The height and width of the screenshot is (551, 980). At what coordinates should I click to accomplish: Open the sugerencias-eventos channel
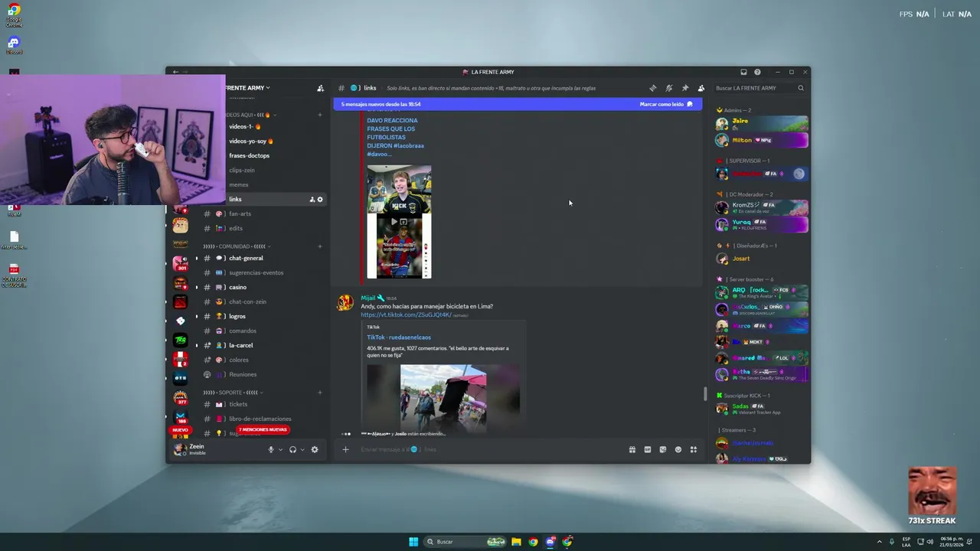[263, 272]
